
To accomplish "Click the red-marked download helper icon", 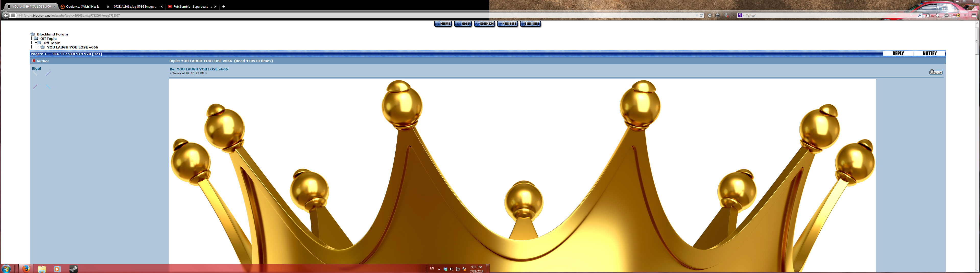I will pos(727,16).
